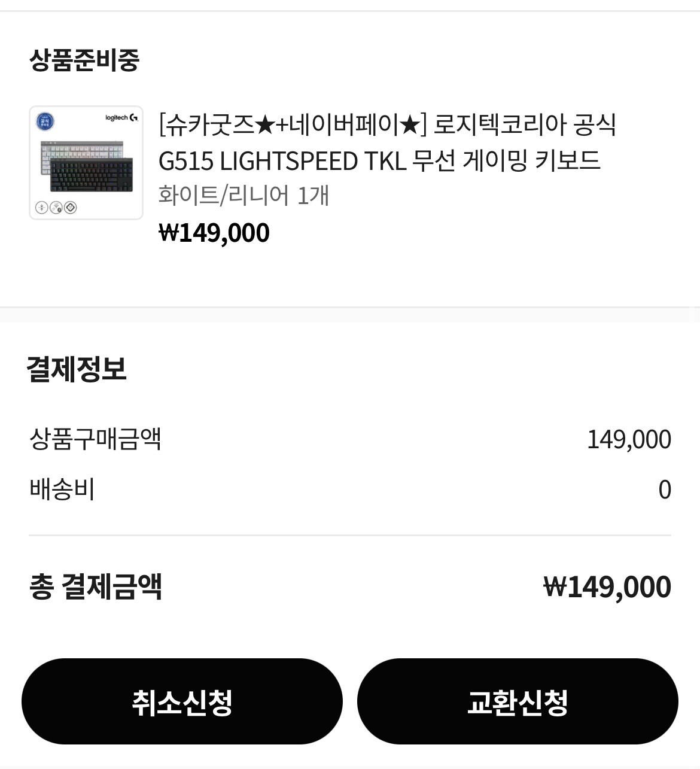Click the G515 LIGHTSPEED TKL title line
The height and width of the screenshot is (769, 700).
[x=379, y=161]
